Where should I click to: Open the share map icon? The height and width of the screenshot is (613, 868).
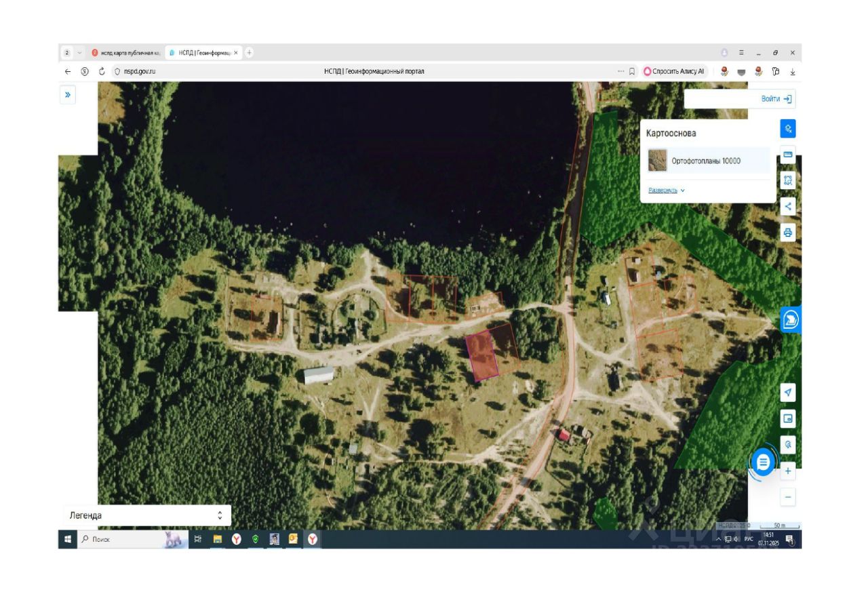pos(788,206)
